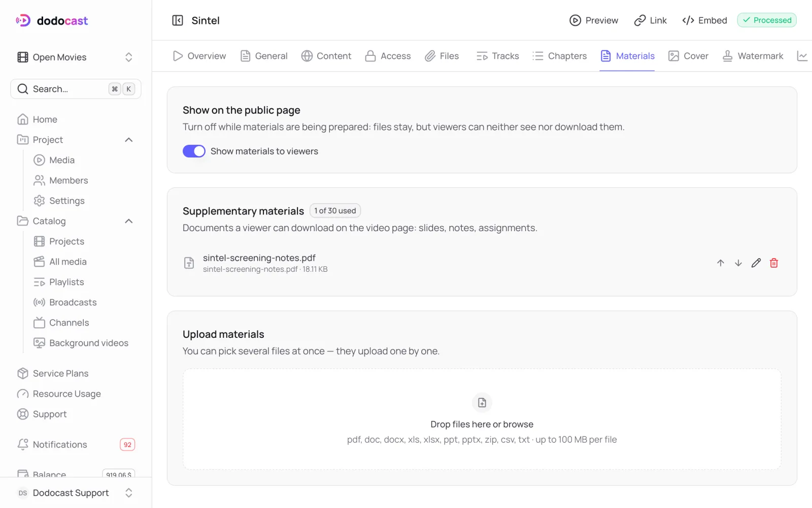
Task: Open the Open Movies project switcher
Action: tap(76, 57)
